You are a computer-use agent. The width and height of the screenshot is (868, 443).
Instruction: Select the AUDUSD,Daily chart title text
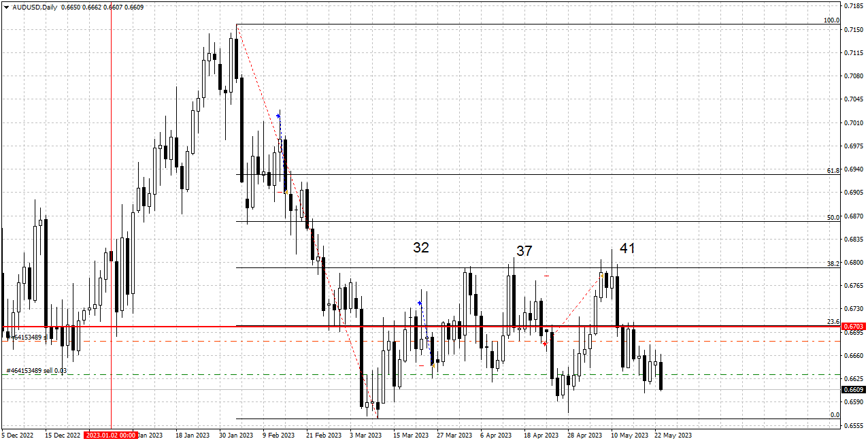(35, 7)
